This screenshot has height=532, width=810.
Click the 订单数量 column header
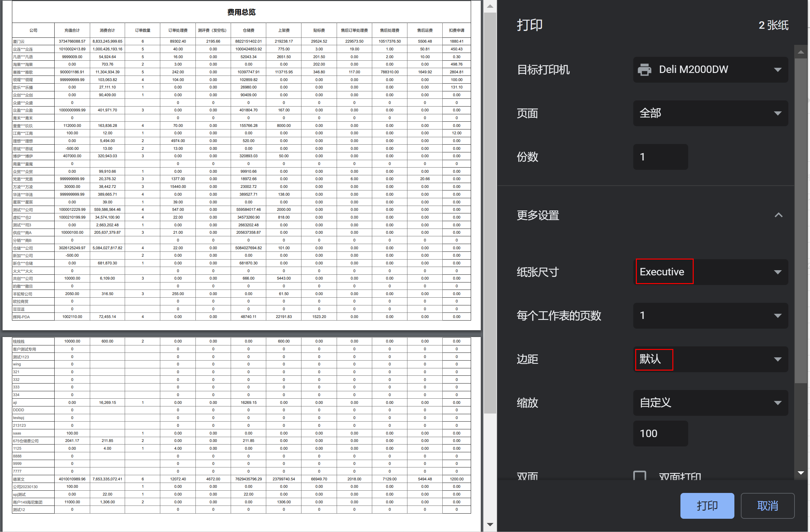coord(142,30)
